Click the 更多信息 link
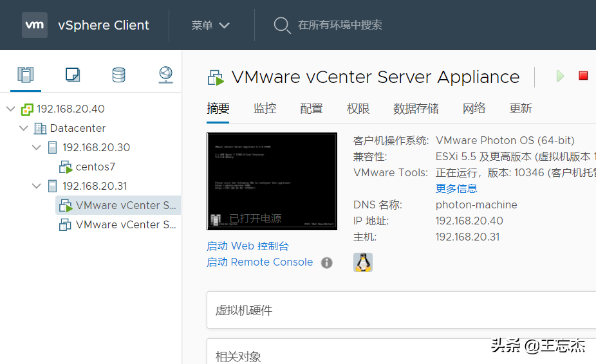The width and height of the screenshot is (596, 364). 456,188
